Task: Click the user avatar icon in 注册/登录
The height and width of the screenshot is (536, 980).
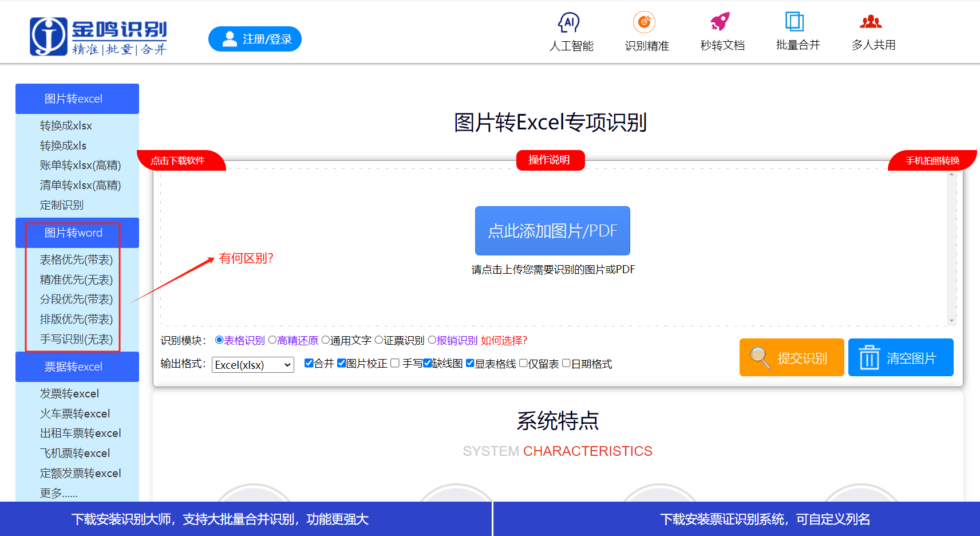Action: 230,39
